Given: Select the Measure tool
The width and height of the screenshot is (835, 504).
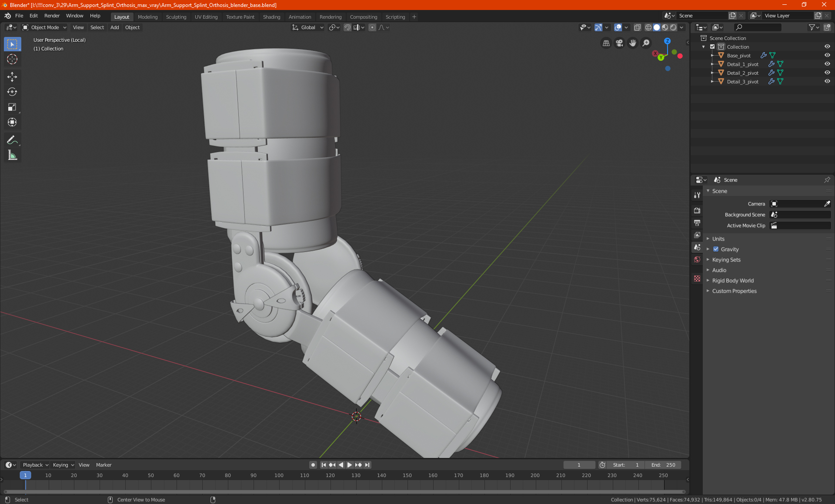Looking at the screenshot, I should tap(12, 155).
